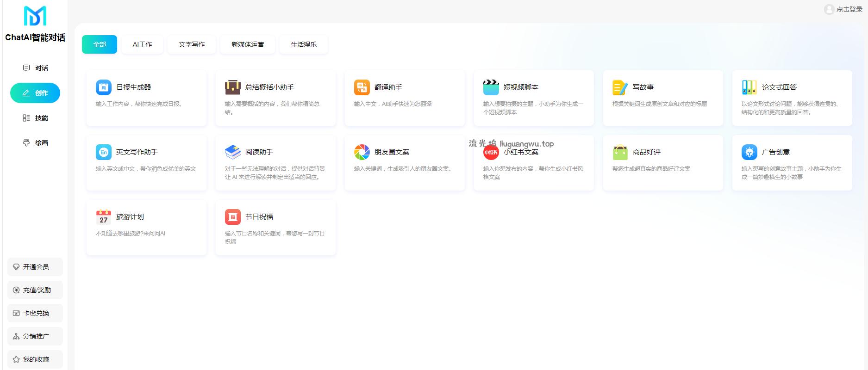Click description 输入工作内容，帮你快速完成日报
868x370 pixels.
tap(140, 104)
